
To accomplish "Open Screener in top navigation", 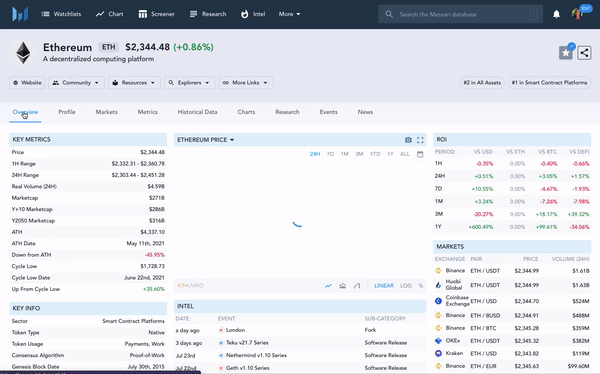I will coord(157,14).
